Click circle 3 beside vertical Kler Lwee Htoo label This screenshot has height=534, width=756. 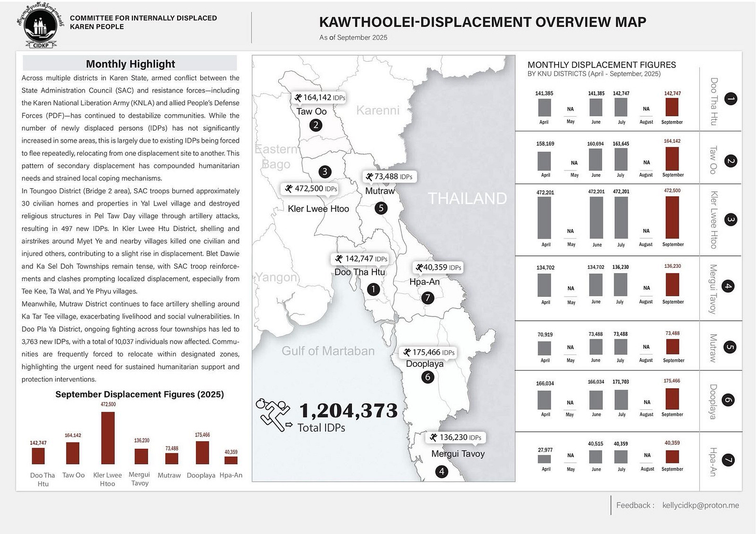[x=730, y=220]
